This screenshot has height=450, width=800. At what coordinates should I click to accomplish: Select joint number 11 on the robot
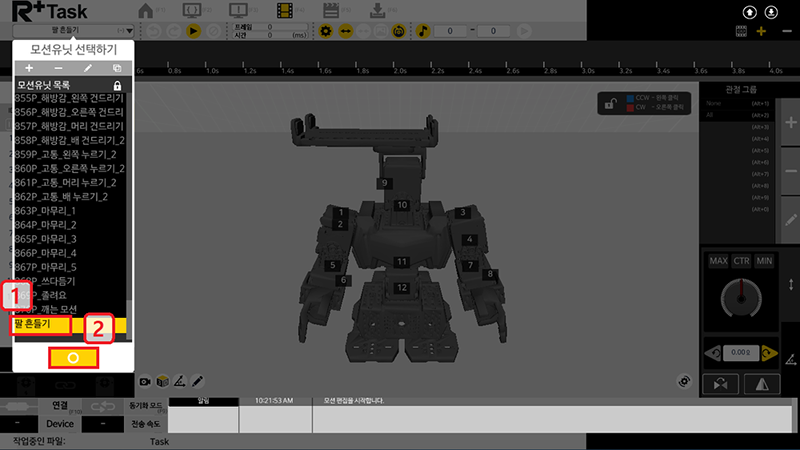click(x=401, y=261)
